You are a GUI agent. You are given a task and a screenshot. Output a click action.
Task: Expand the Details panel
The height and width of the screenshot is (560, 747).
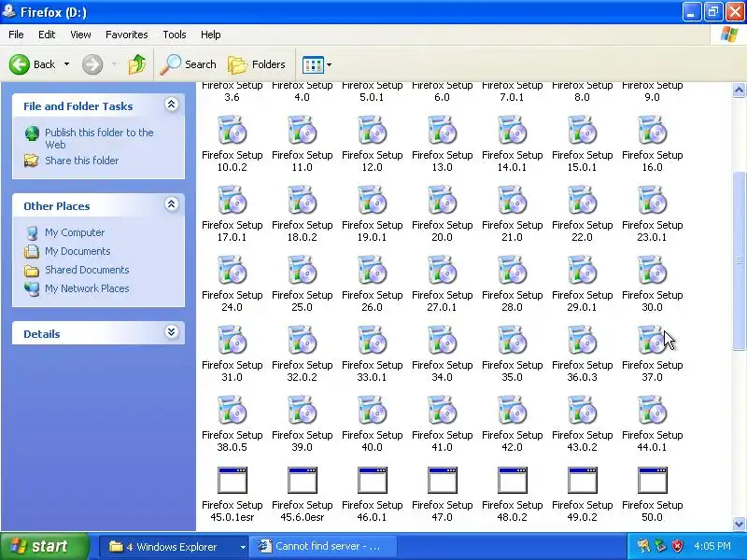(171, 332)
